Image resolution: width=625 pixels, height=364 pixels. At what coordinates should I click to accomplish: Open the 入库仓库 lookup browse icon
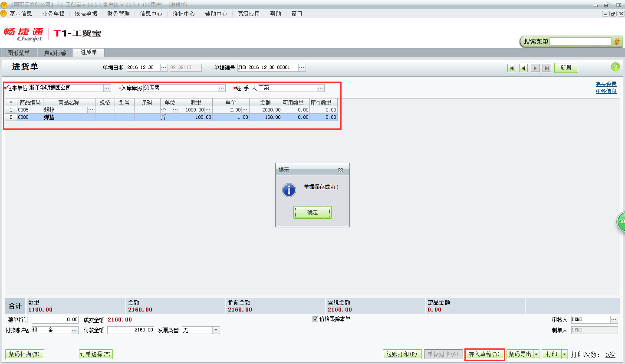(222, 88)
